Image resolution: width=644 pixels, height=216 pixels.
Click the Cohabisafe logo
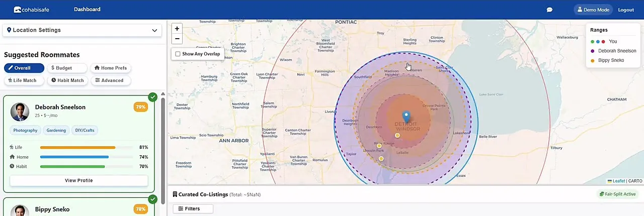[x=31, y=10]
